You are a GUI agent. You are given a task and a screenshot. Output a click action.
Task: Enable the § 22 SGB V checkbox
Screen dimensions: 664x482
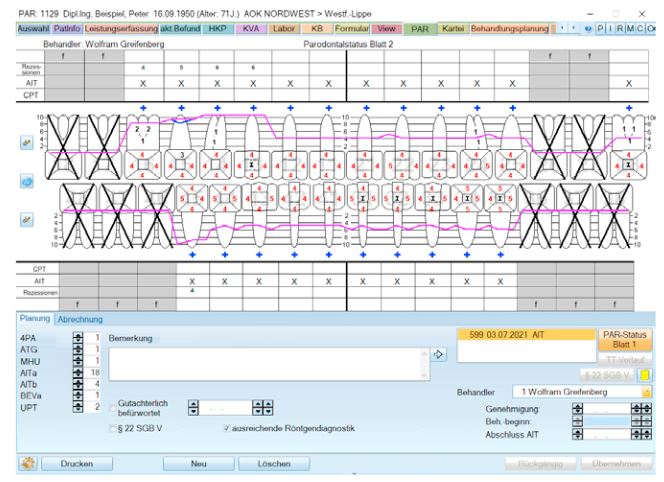[114, 429]
